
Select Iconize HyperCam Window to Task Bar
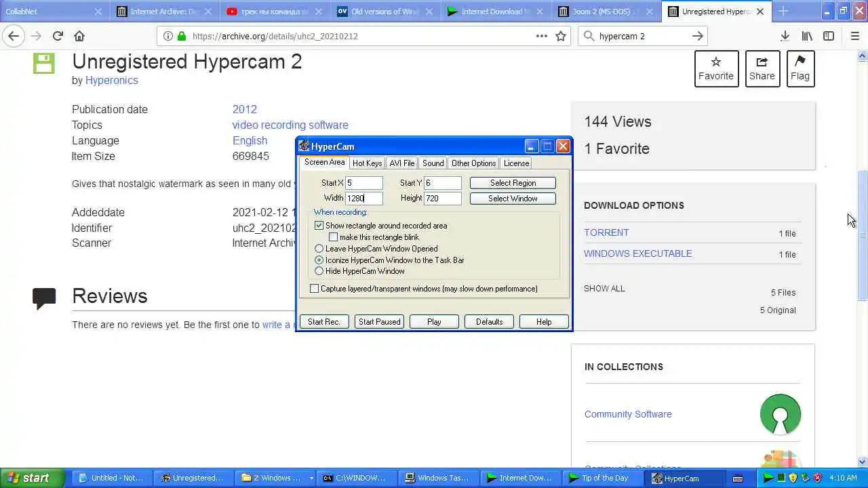tap(319, 260)
